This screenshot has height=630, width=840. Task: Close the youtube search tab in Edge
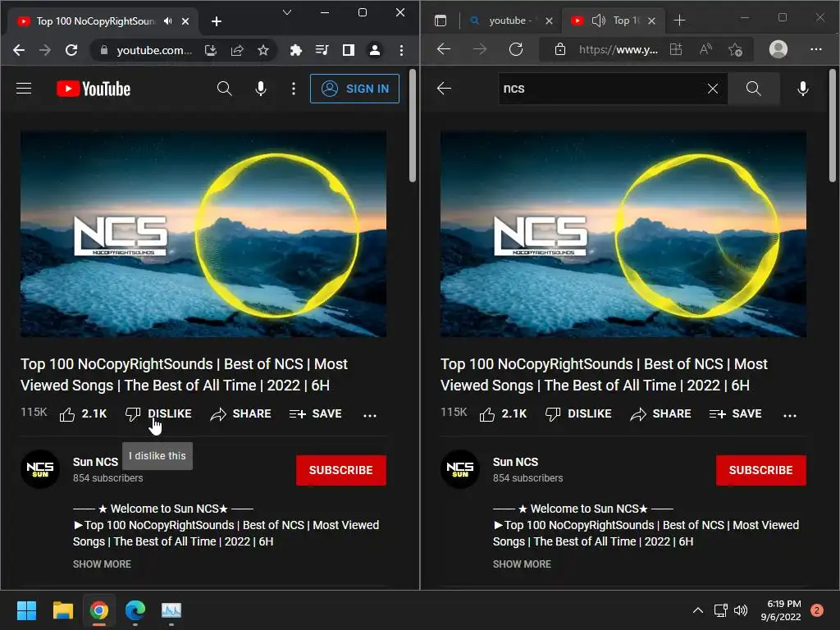pos(549,21)
